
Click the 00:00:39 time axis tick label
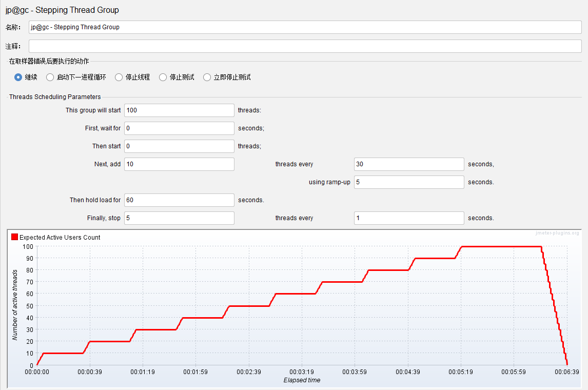tap(90, 372)
